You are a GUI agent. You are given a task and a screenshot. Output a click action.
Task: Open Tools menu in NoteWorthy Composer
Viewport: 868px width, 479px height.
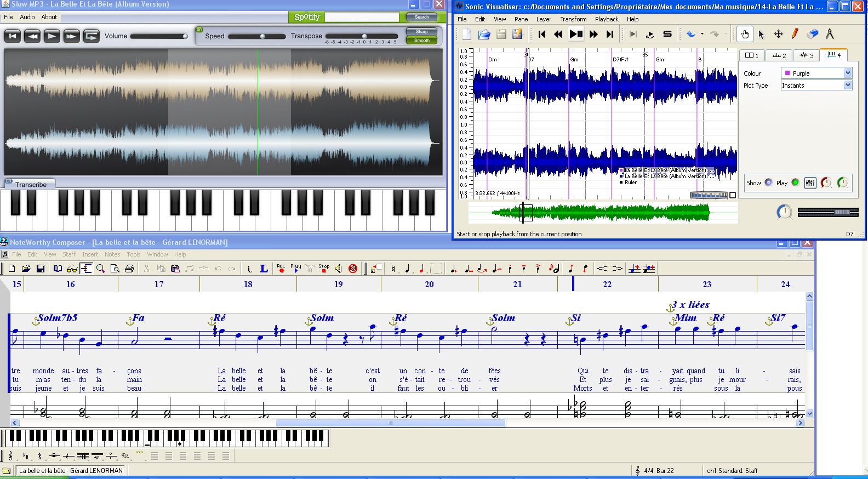pyautogui.click(x=134, y=254)
